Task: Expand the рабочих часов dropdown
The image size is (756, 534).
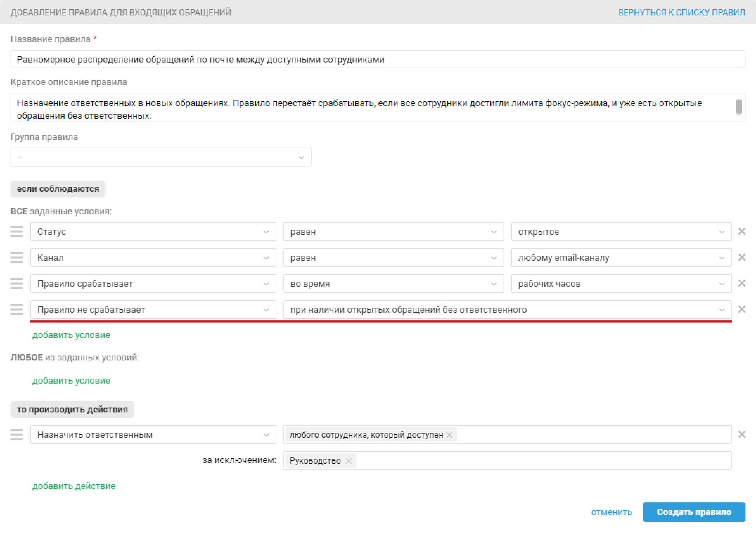Action: [621, 284]
